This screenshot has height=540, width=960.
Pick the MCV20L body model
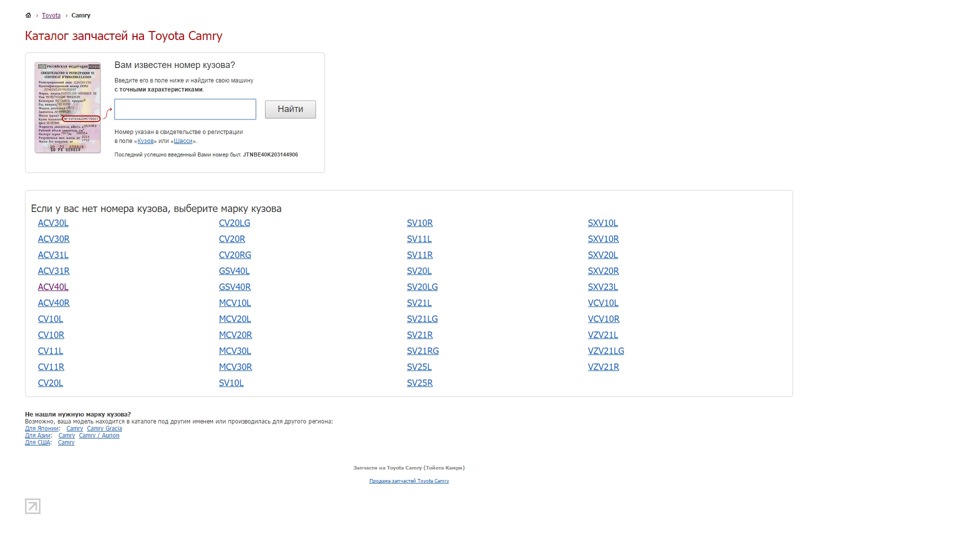235,319
